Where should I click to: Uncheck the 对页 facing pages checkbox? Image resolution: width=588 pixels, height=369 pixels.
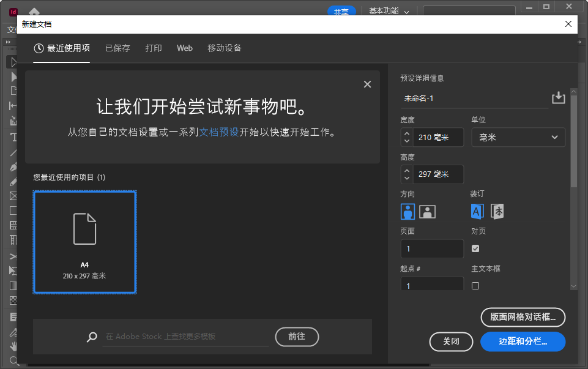point(475,248)
